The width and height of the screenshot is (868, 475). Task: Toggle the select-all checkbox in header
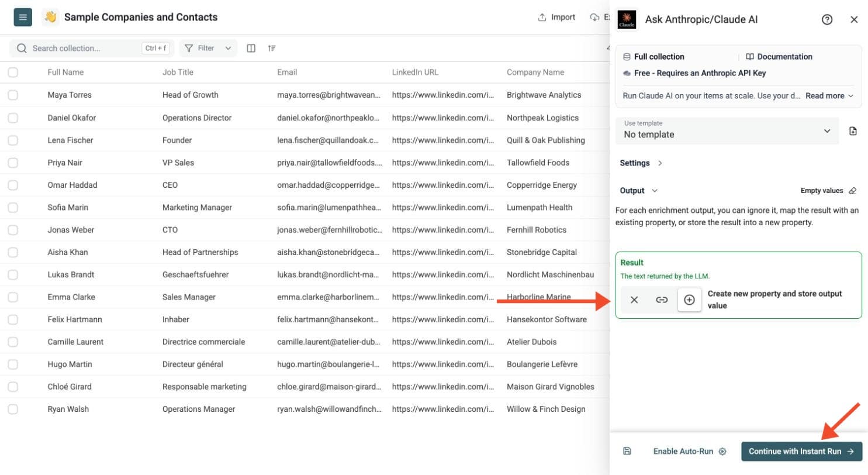pos(13,73)
